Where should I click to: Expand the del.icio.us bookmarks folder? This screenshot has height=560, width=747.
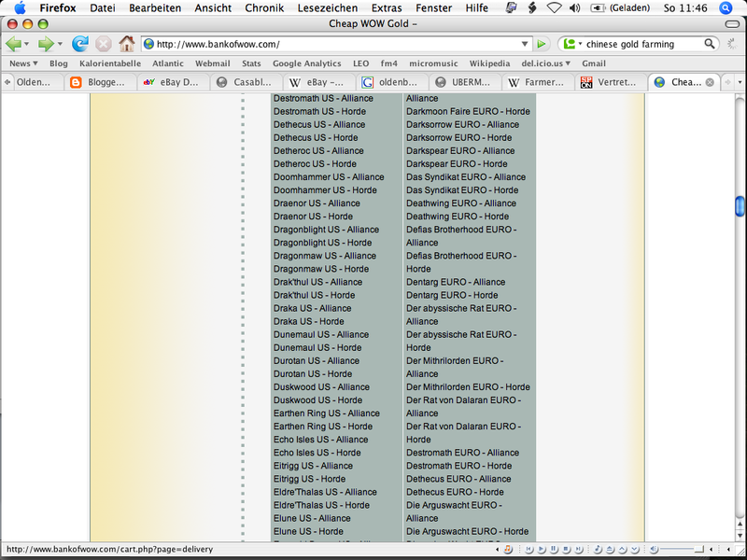545,63
